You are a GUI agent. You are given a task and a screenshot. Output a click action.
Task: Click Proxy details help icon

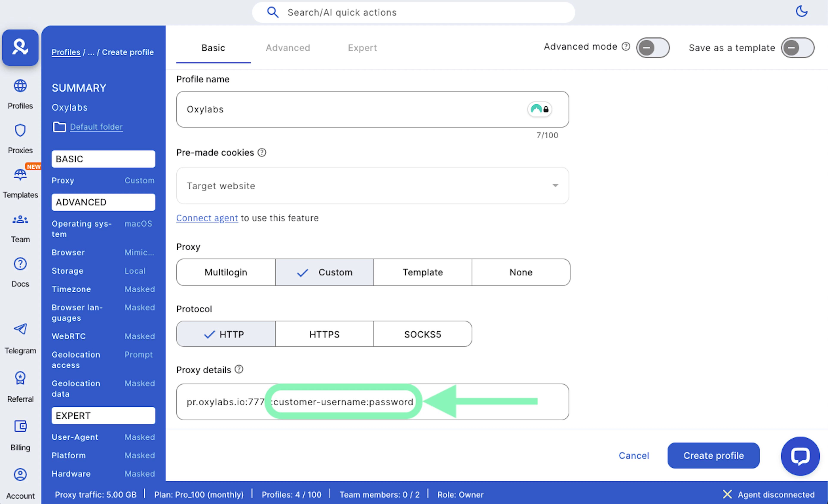[x=239, y=369]
